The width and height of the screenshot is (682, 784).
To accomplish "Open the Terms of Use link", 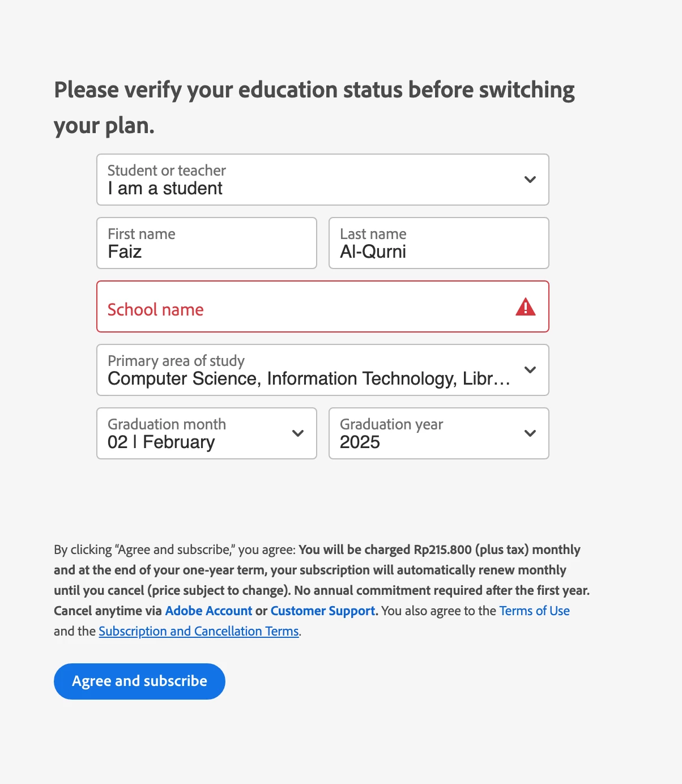I will pos(534,611).
